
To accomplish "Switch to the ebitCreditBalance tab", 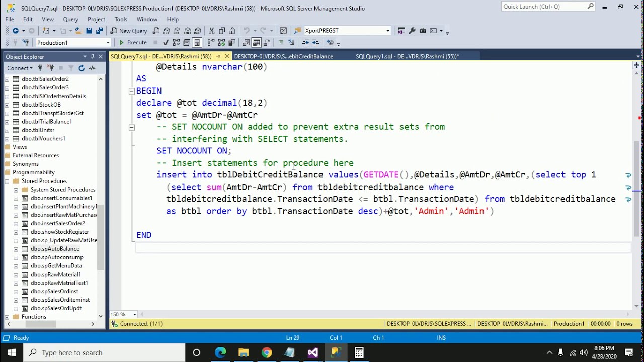I will click(x=283, y=56).
